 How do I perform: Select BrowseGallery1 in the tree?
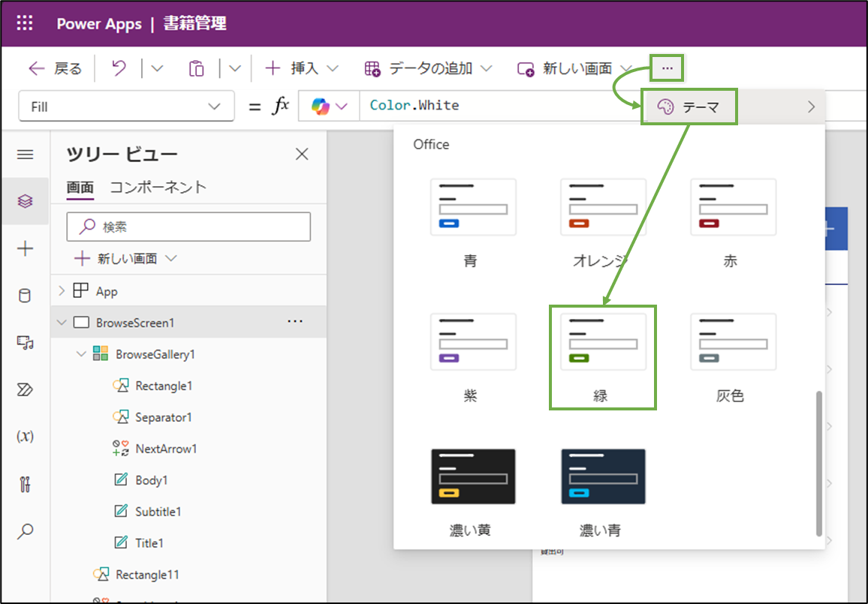click(x=155, y=354)
